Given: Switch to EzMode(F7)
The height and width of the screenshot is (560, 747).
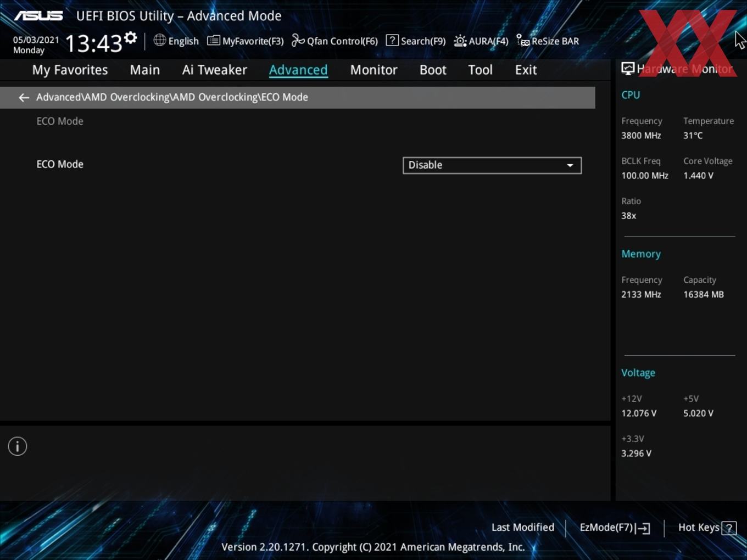Looking at the screenshot, I should [615, 528].
